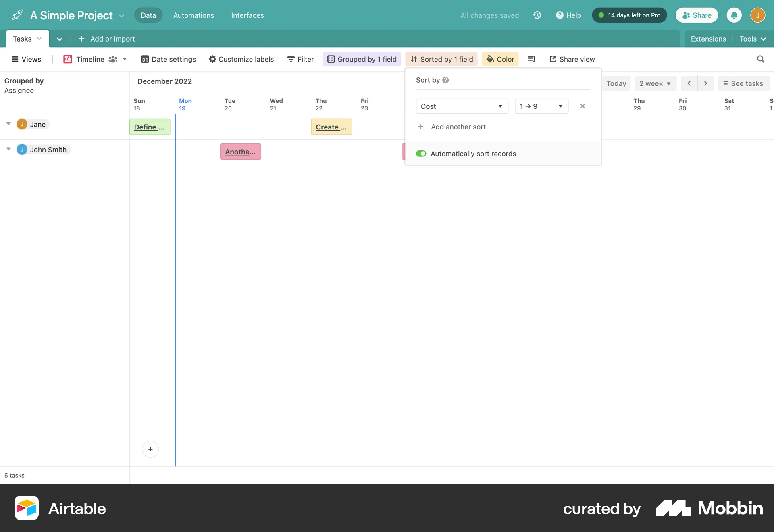Switch to the Automations tab
The width and height of the screenshot is (774, 532).
point(193,15)
